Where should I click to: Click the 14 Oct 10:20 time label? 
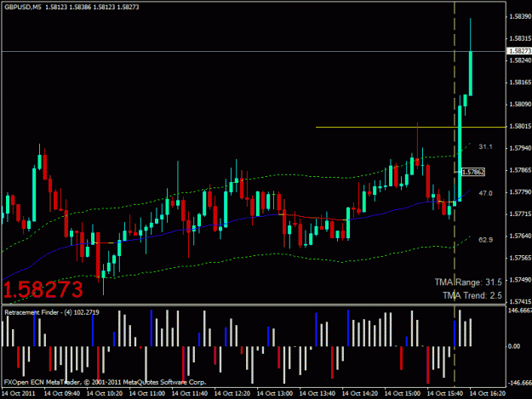105,394
